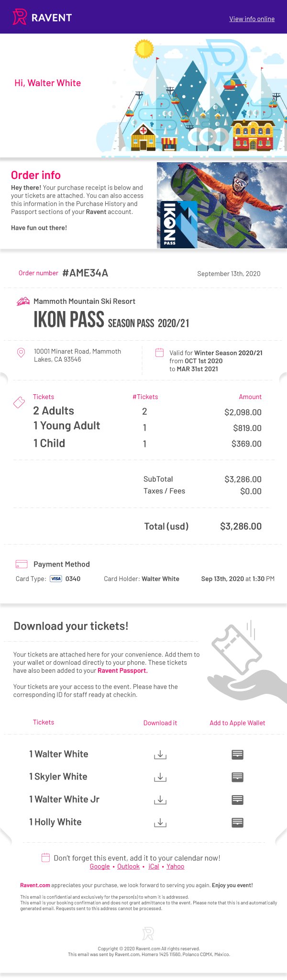Add Walter White Jr's ticket to Apple Wallet

point(237,800)
